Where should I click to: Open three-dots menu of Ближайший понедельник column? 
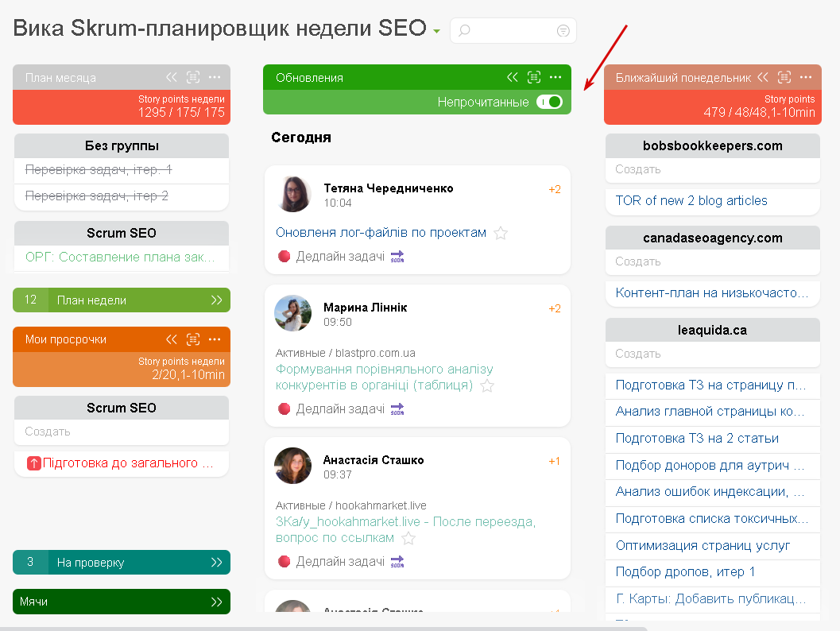806,77
